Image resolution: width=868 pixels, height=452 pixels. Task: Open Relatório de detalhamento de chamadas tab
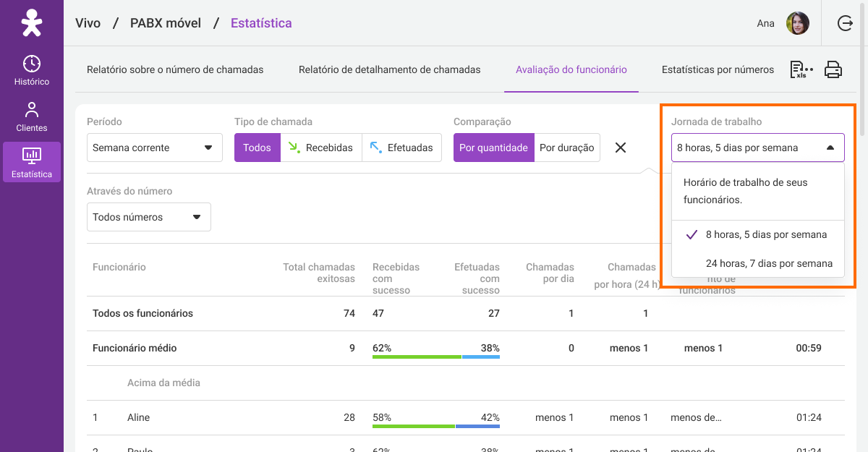coord(389,69)
